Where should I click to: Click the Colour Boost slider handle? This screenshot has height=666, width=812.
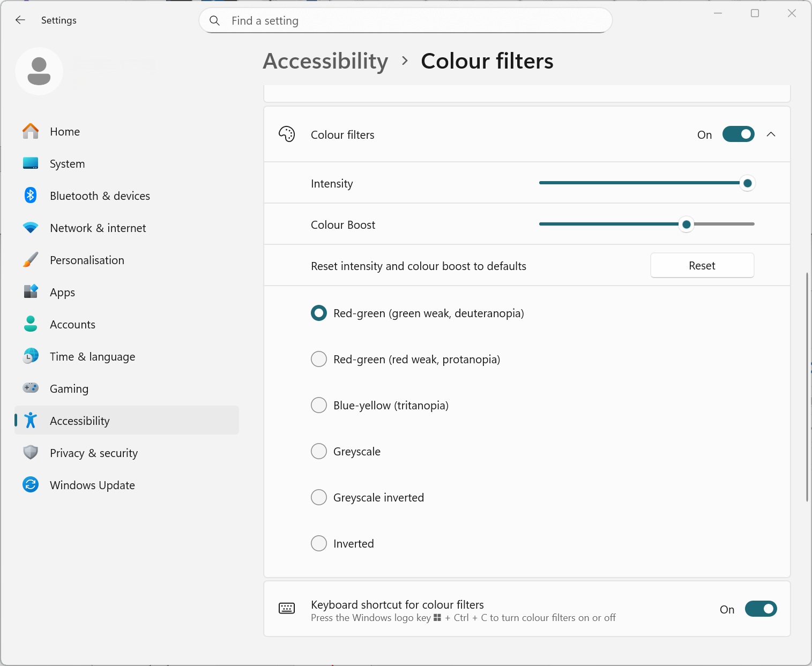(x=686, y=225)
